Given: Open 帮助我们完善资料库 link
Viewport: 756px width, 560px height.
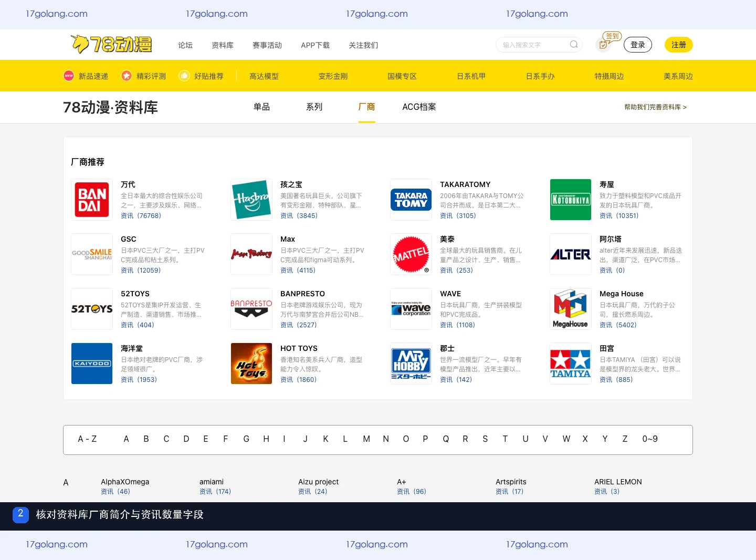Looking at the screenshot, I should [x=655, y=107].
